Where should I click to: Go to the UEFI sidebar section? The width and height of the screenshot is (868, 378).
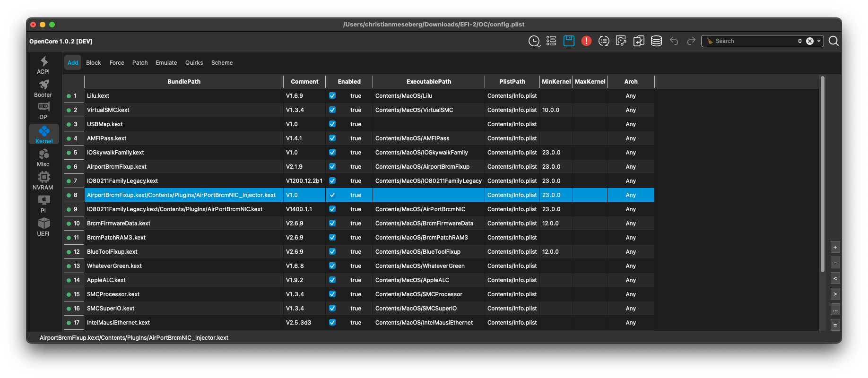click(x=43, y=227)
